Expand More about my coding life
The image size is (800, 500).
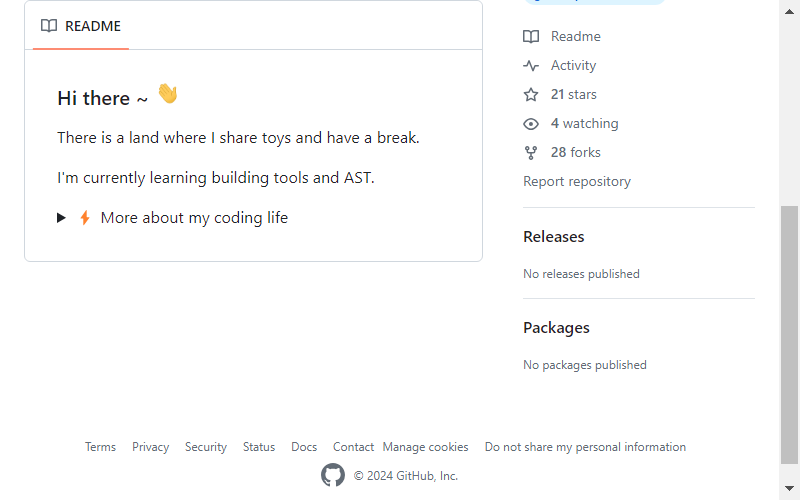pyautogui.click(x=194, y=218)
